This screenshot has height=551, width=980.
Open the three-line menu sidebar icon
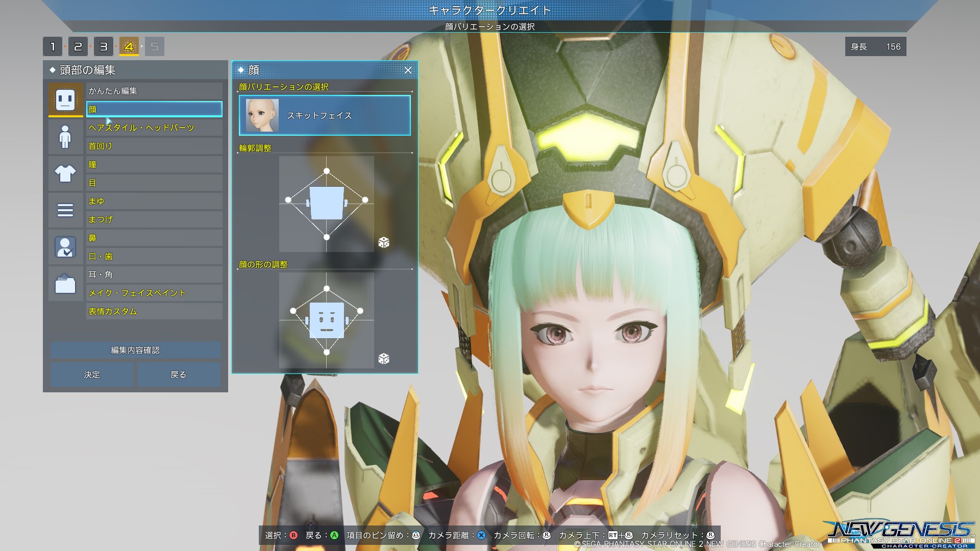click(65, 210)
